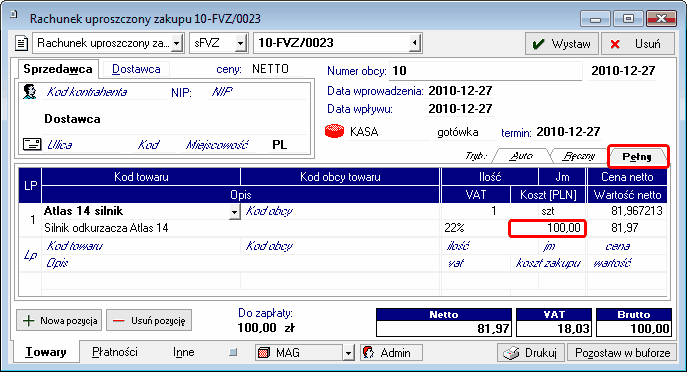
Task: Click the Usuń button
Action: point(638,44)
